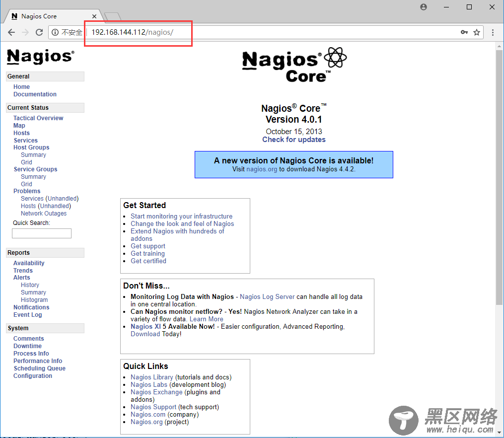The width and height of the screenshot is (504, 438).
Task: Click the Quick Search input box
Action: (42, 233)
